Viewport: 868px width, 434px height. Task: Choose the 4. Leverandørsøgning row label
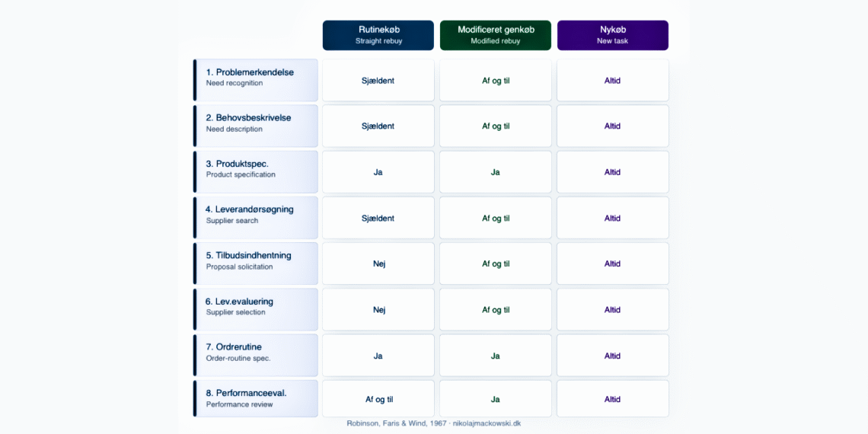click(x=255, y=218)
